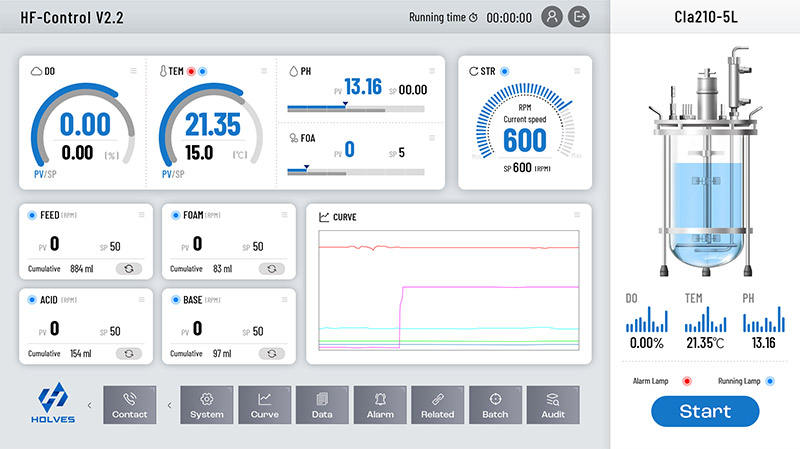Open the Alarm menu tab
The height and width of the screenshot is (449, 800).
380,404
